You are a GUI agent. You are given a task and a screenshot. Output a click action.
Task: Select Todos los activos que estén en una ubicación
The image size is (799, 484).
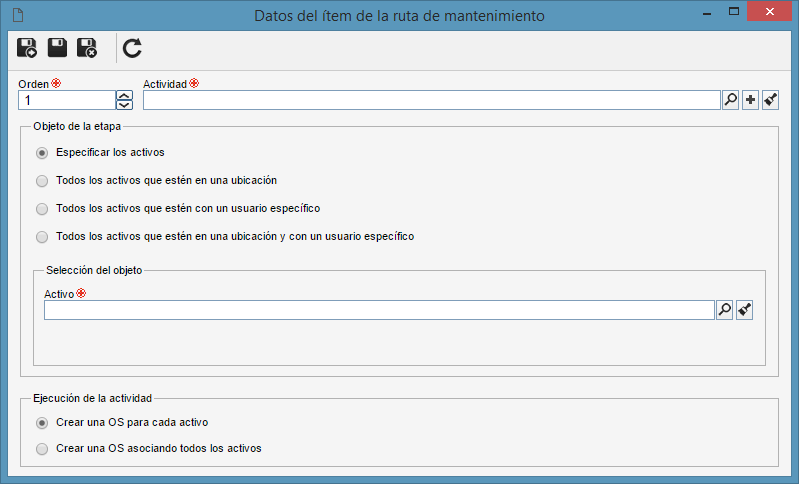(42, 181)
